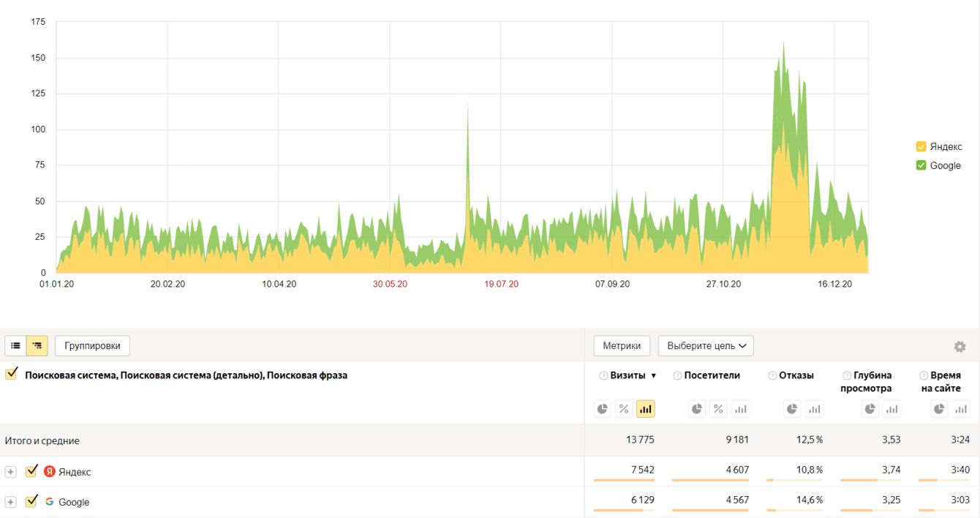
Task: Show Глубина просмотра as pie chart
Action: coord(870,409)
